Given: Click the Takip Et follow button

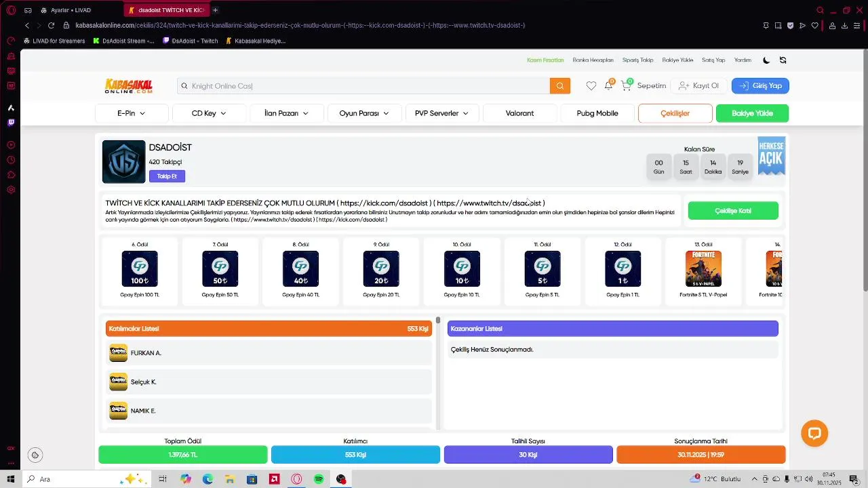Looking at the screenshot, I should tap(167, 176).
